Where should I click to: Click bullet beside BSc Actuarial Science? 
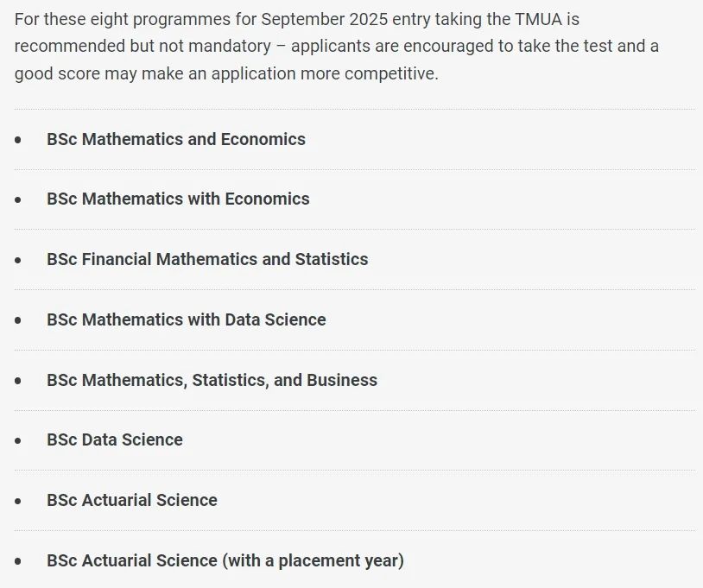point(18,501)
